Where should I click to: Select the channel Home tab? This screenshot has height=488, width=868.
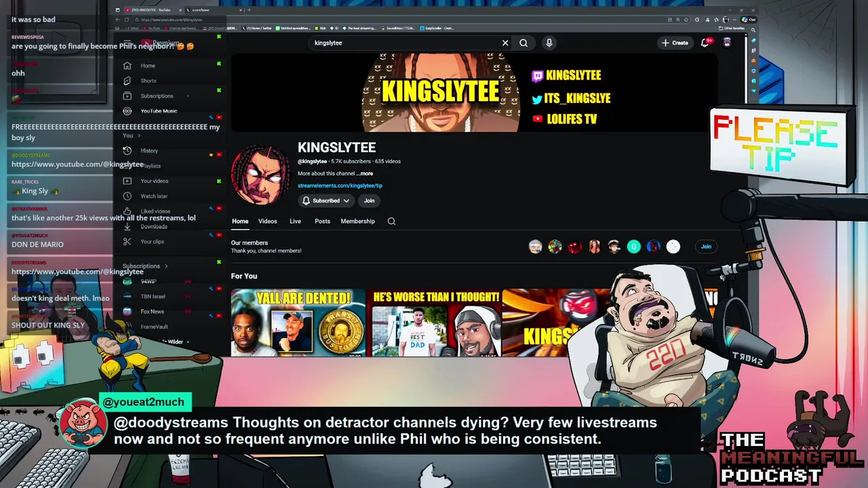click(x=240, y=221)
